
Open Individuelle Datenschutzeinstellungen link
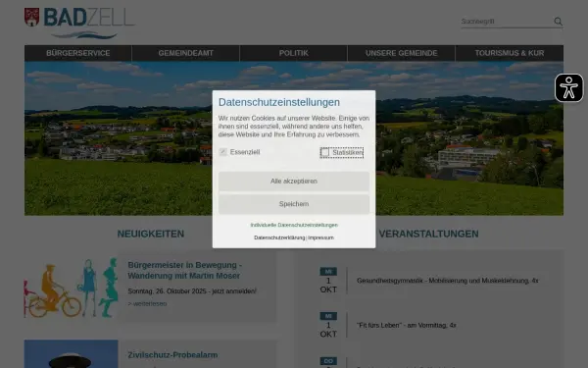(x=294, y=225)
